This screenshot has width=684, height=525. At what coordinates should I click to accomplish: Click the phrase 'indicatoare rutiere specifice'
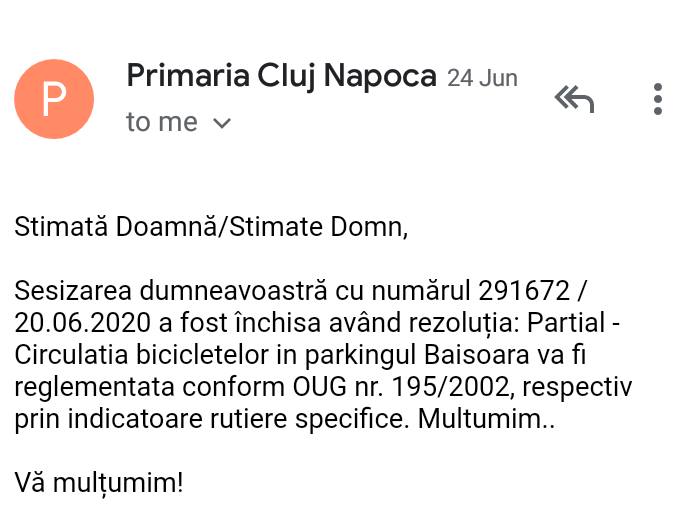[236, 419]
